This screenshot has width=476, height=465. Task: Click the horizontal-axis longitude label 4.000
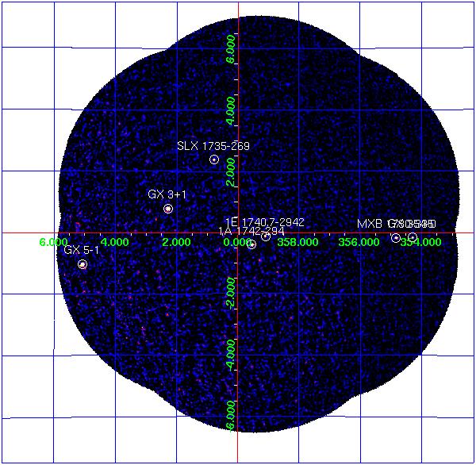(x=115, y=242)
